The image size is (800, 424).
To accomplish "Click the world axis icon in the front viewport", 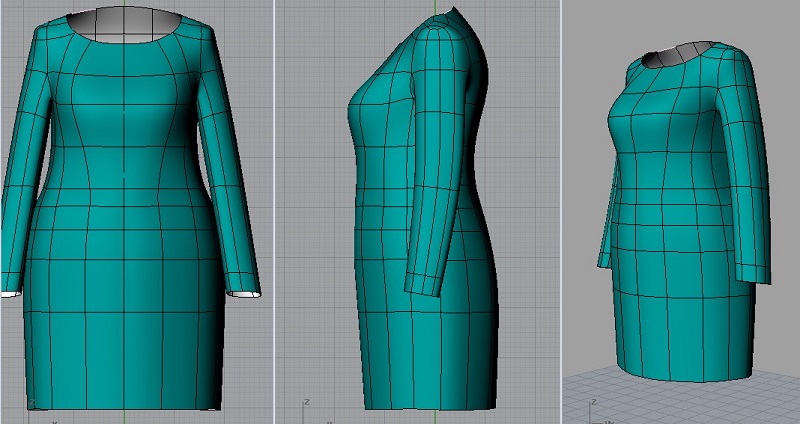I will 41,412.
